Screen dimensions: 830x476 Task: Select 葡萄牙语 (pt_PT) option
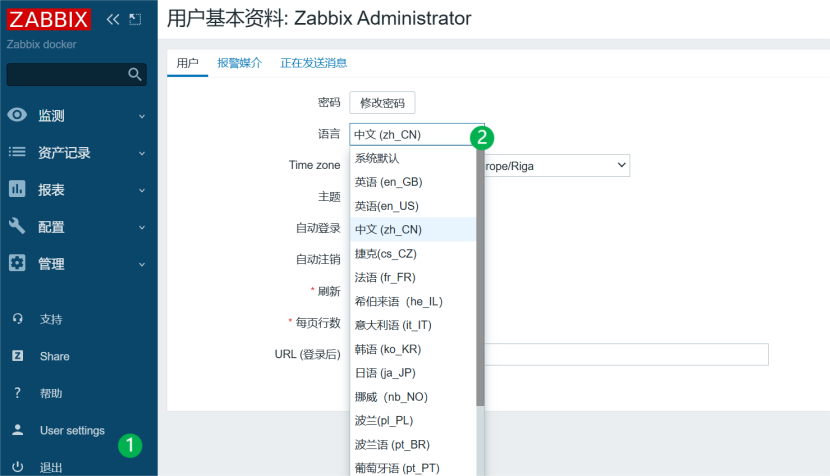pos(413,467)
